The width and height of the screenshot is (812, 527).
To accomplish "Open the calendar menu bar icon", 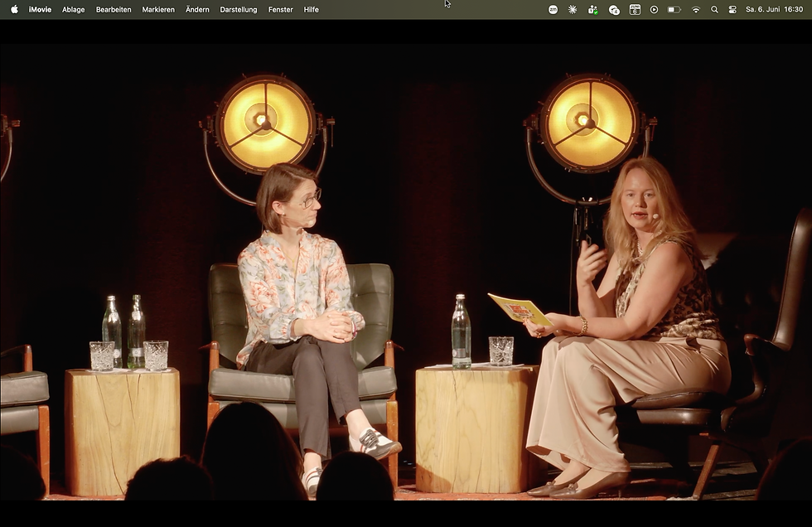I will 635,9.
